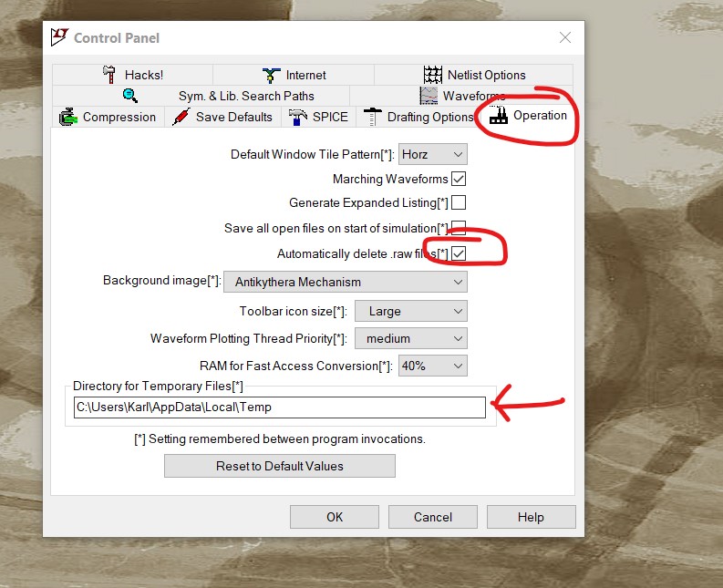Open the Background image dropdown
Viewport: 723px width, 588px height.
pos(346,282)
